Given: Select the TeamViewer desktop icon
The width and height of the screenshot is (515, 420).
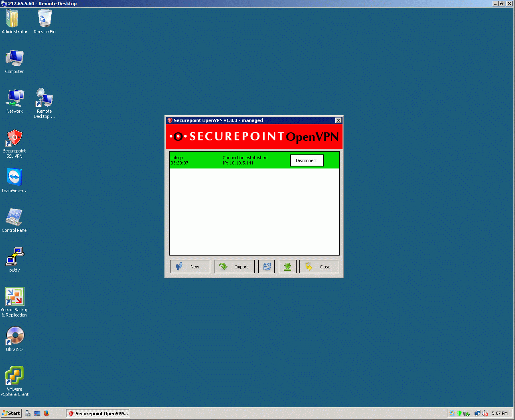Looking at the screenshot, I should coord(14,180).
